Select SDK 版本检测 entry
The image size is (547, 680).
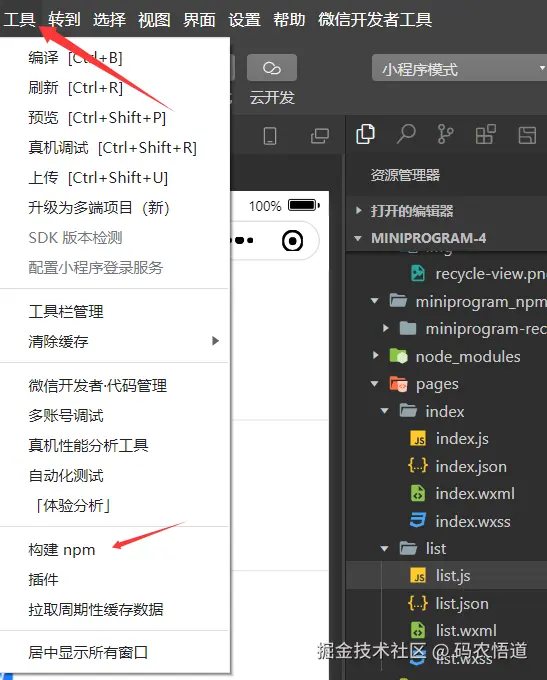pyautogui.click(x=75, y=238)
